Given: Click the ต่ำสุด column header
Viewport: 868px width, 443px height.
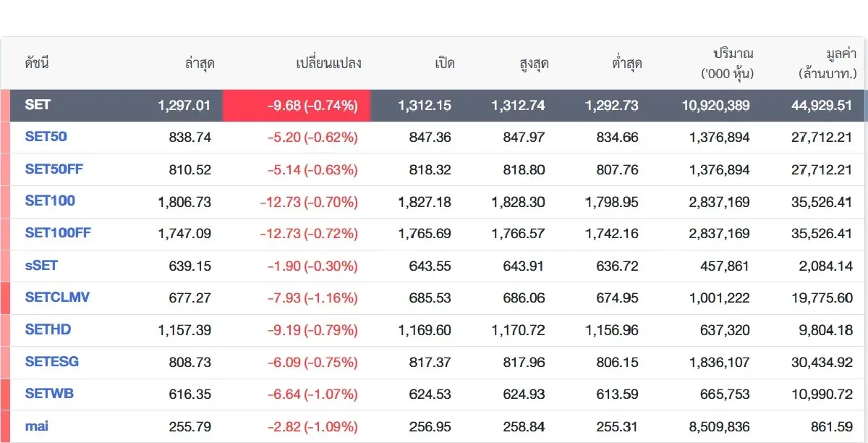Looking at the screenshot, I should pos(626,64).
